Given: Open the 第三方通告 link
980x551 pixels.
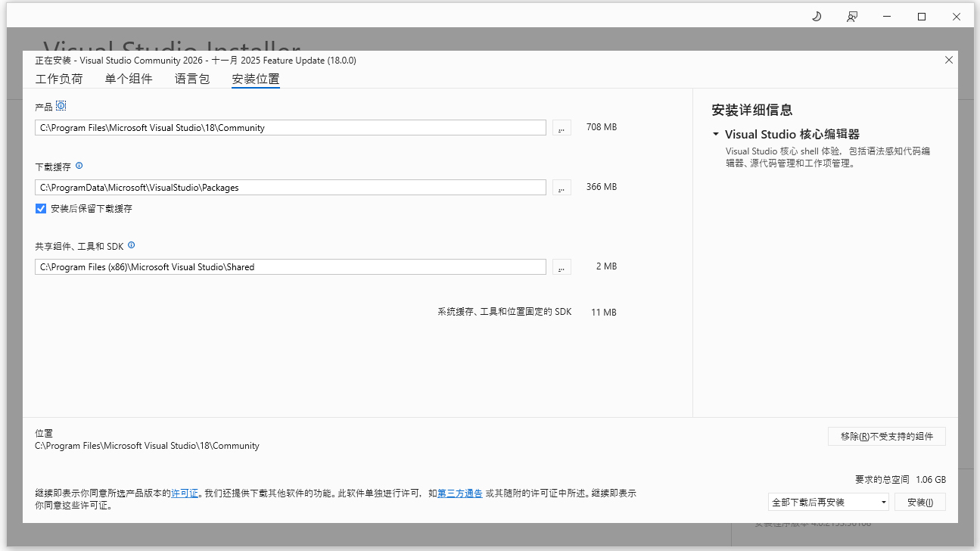Looking at the screenshot, I should (459, 493).
